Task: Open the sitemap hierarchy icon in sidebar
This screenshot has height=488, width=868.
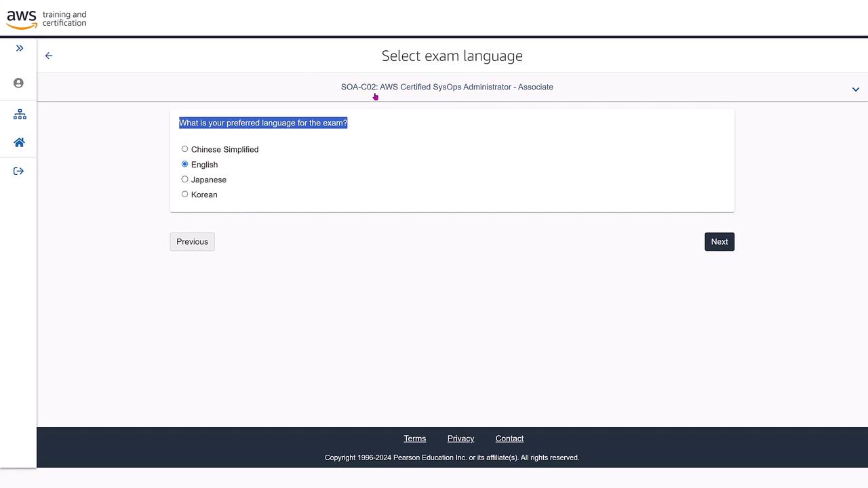Action: click(20, 115)
